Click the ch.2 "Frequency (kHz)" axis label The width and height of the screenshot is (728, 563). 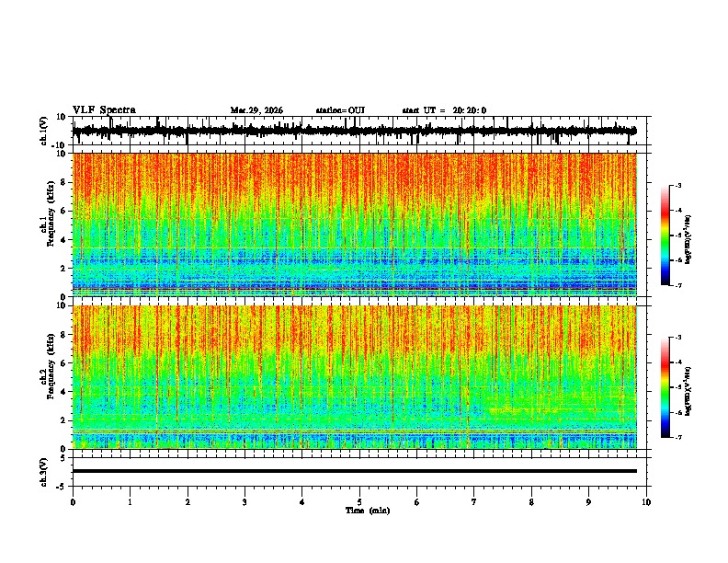(x=51, y=366)
